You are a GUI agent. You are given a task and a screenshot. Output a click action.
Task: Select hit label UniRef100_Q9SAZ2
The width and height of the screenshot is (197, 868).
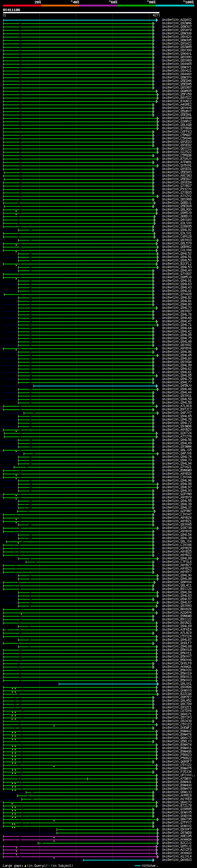pos(177,43)
